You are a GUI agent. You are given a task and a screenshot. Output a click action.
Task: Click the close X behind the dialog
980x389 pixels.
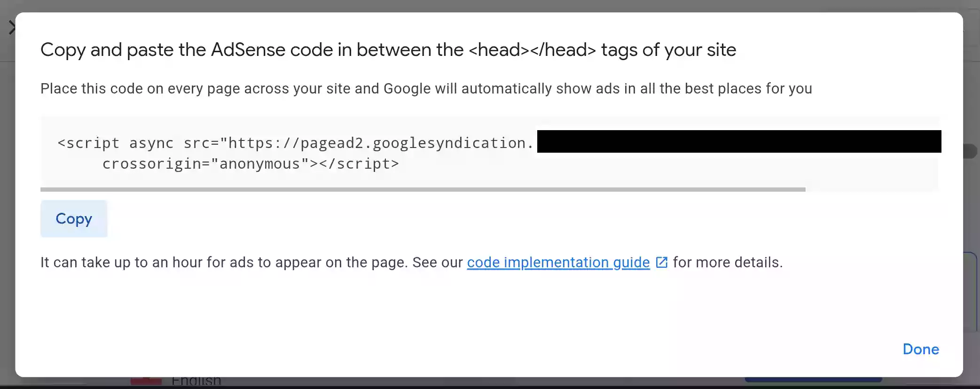(x=12, y=27)
